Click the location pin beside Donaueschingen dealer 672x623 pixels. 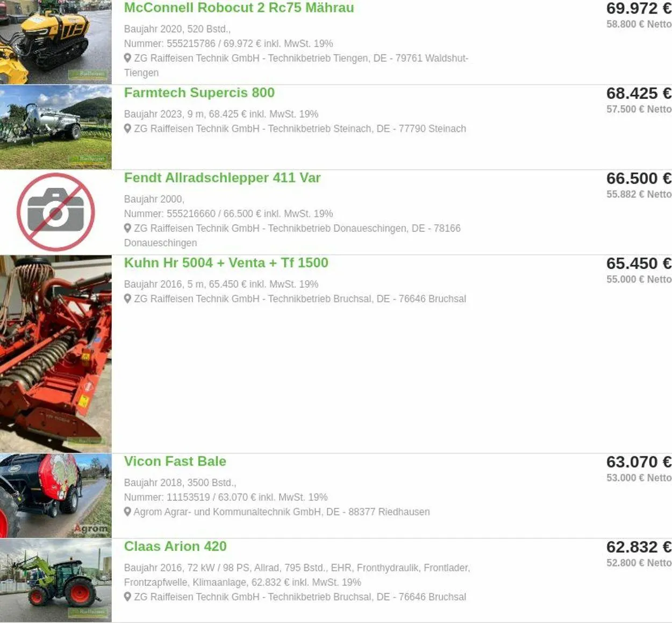pyautogui.click(x=127, y=228)
